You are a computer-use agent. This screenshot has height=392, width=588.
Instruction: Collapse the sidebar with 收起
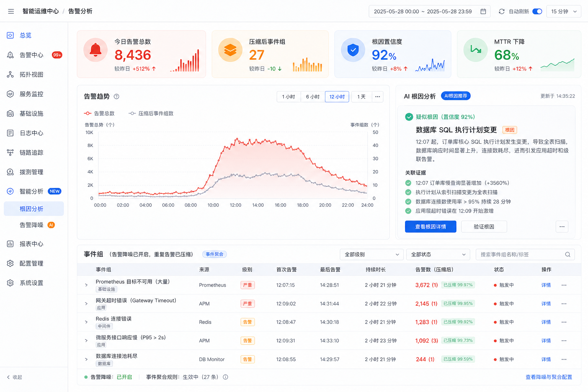click(15, 377)
